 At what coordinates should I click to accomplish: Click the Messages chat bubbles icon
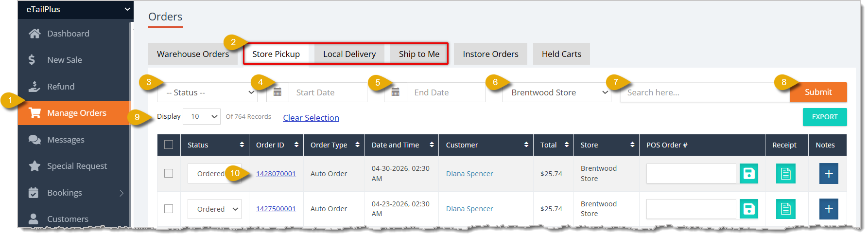(x=35, y=140)
